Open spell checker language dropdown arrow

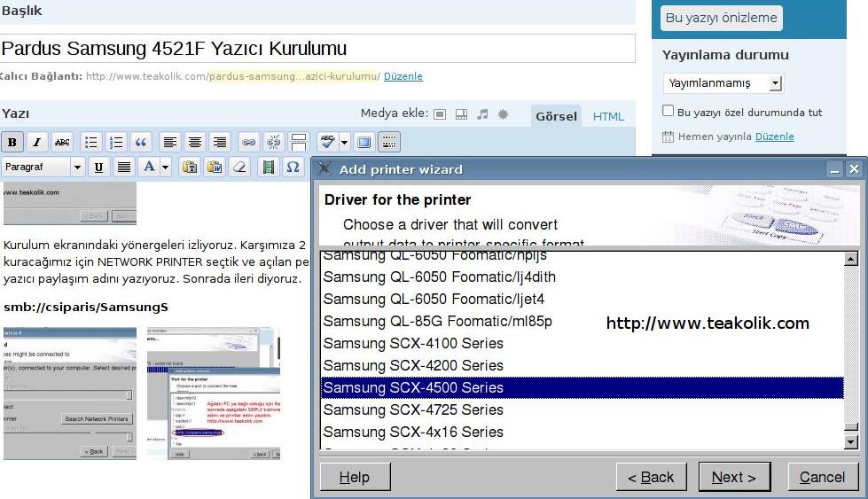(x=344, y=142)
